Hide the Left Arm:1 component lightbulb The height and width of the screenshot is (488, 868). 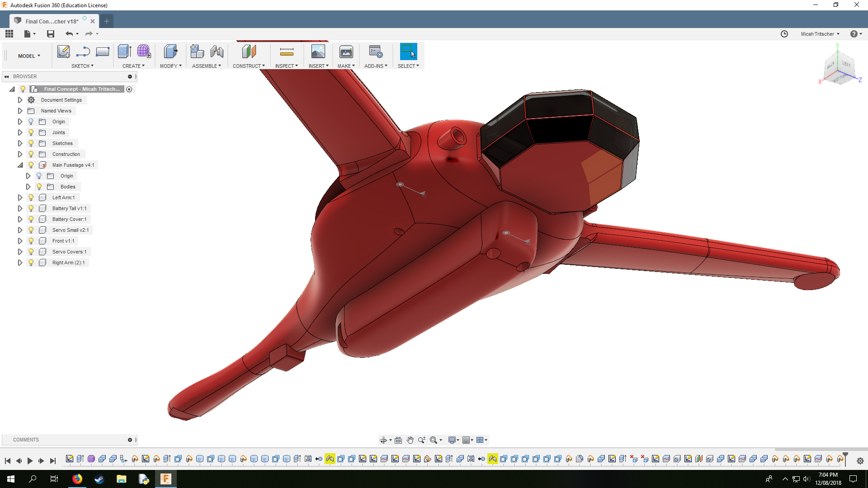click(x=31, y=197)
